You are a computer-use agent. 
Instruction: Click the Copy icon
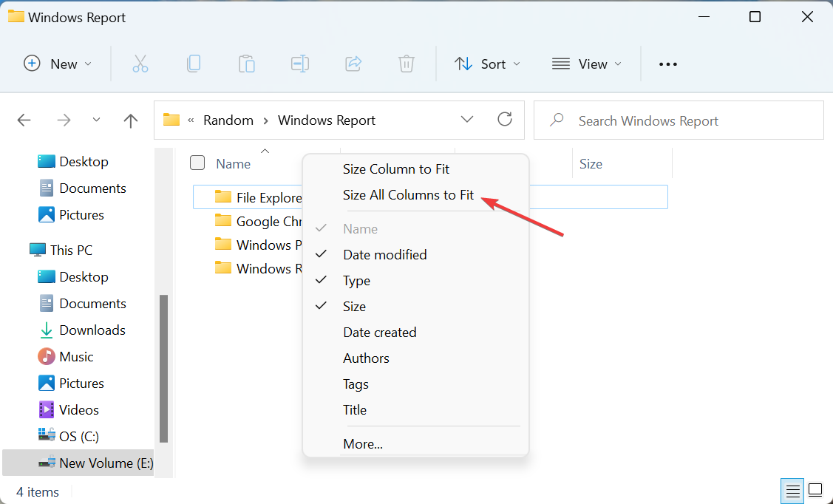point(194,64)
